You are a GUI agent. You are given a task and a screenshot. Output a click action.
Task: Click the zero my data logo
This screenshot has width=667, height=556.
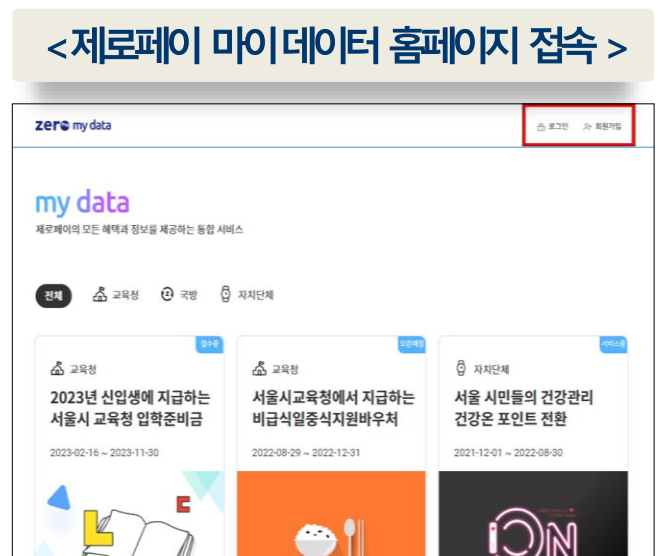pyautogui.click(x=73, y=125)
